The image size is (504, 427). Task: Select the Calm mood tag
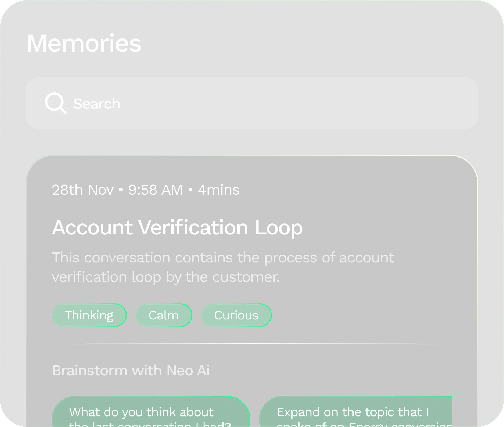click(x=164, y=315)
